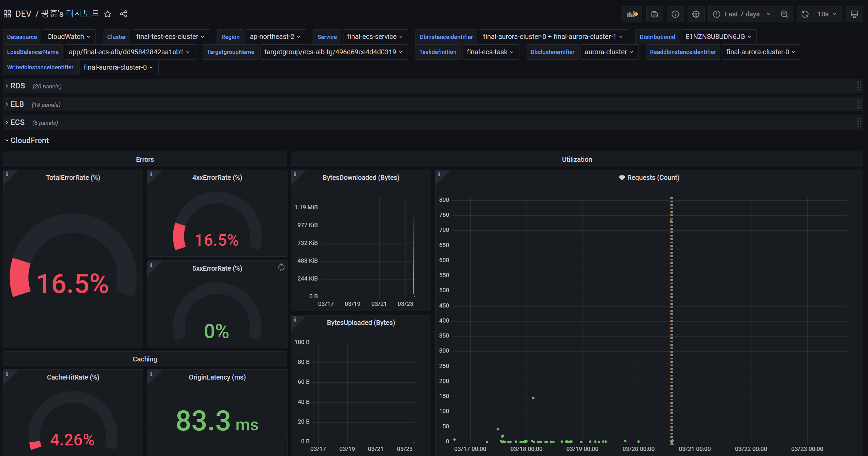Viewport: 868px width, 456px height.
Task: Cycle view mode monitor icon
Action: (x=854, y=14)
